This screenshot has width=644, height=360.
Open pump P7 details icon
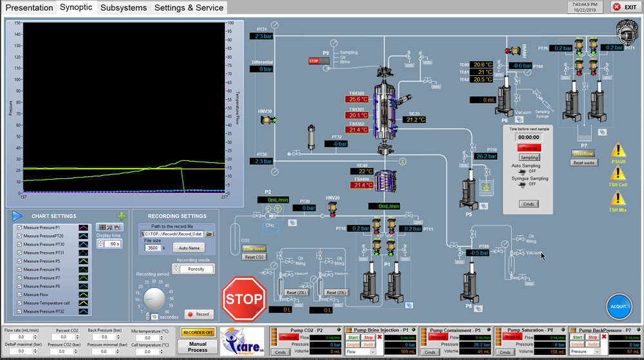pyautogui.click(x=602, y=132)
